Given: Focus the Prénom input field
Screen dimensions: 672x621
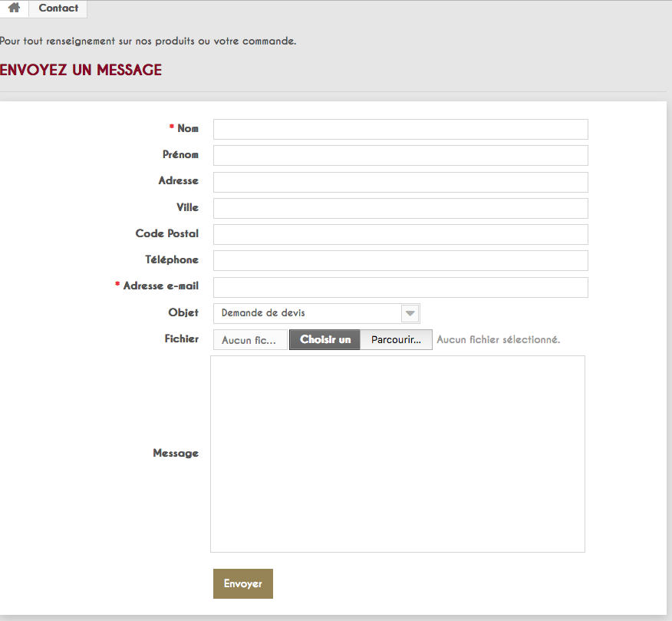Looking at the screenshot, I should coord(400,155).
